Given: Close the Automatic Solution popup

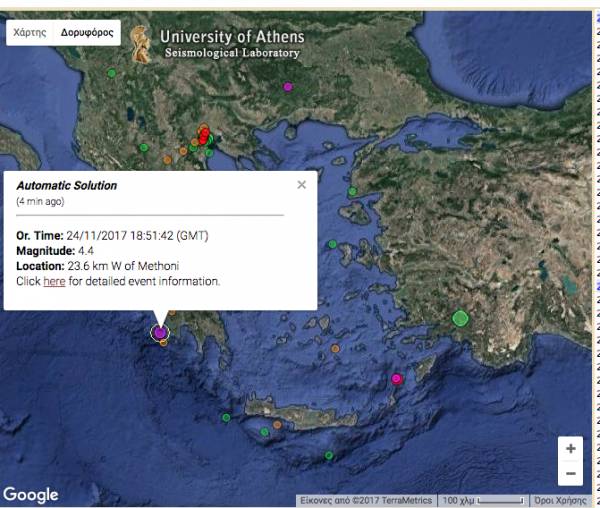Looking at the screenshot, I should 302,185.
